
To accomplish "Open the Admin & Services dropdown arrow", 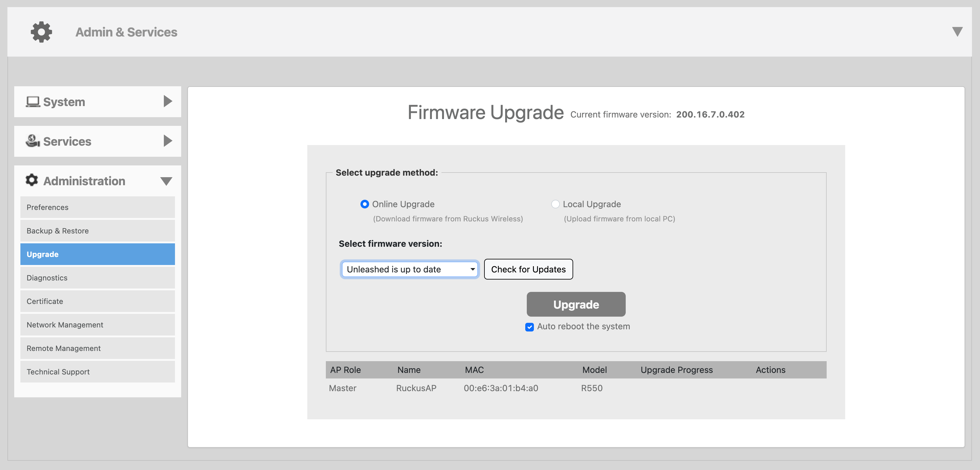I will click(957, 31).
